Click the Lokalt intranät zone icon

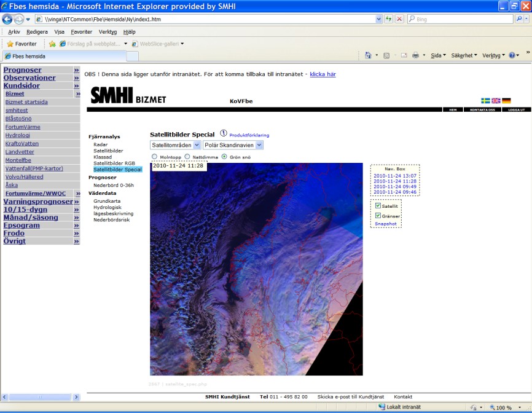tap(382, 407)
